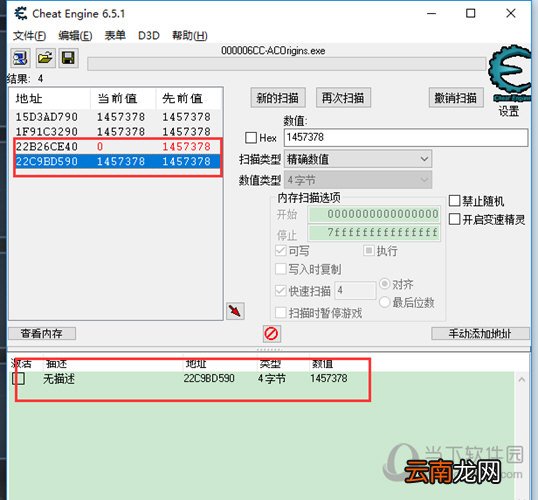The image size is (538, 500).
Task: Click the scan progress bar
Action: [286, 64]
